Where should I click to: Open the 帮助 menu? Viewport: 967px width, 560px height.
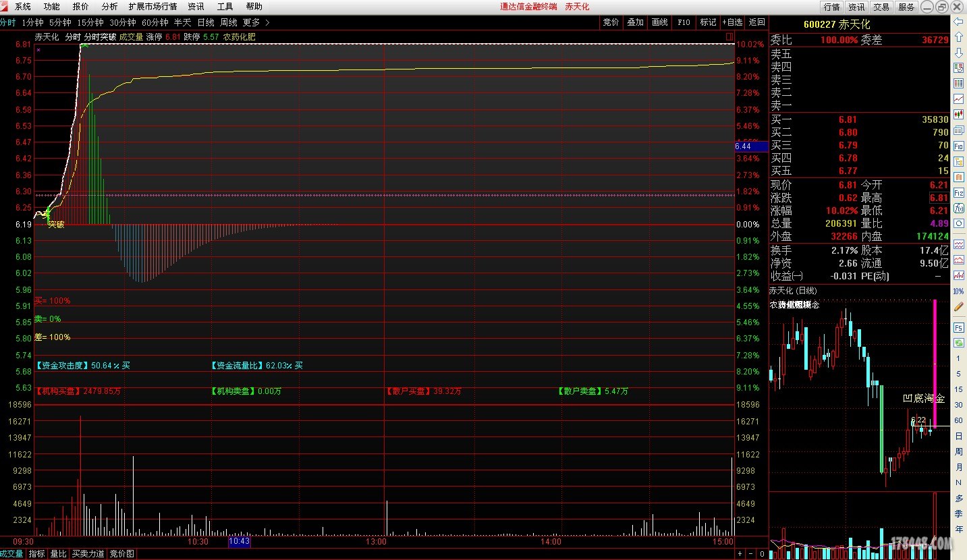pyautogui.click(x=254, y=7)
